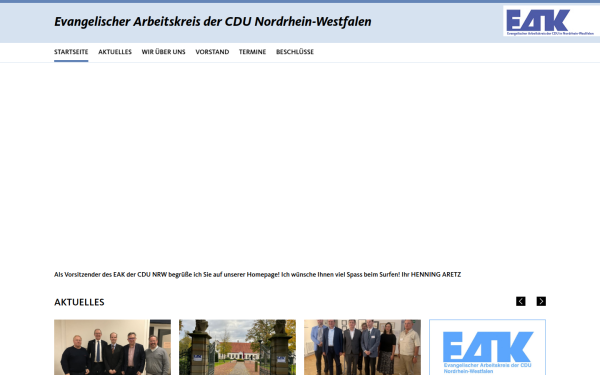The height and width of the screenshot is (375, 600).
Task: Open the news photo of five men
Action: 112,347
